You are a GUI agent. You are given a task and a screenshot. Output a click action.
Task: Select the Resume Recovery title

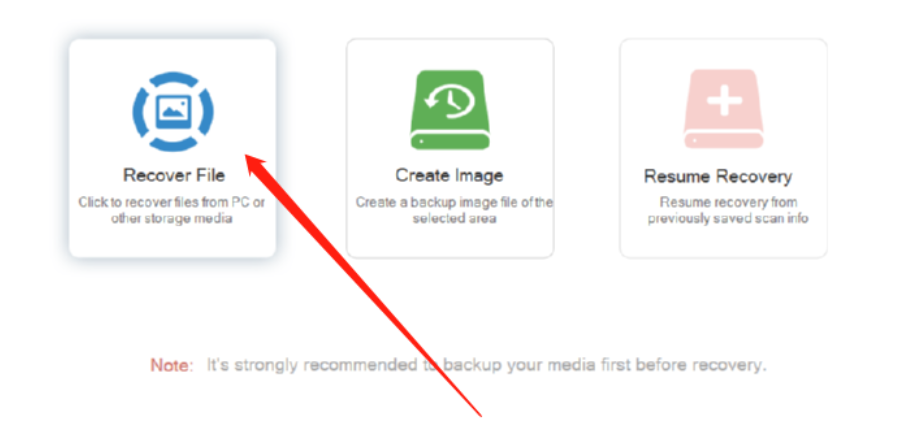tap(718, 176)
